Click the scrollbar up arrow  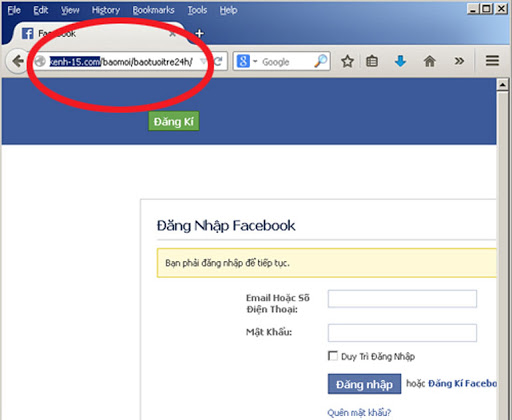pos(502,85)
